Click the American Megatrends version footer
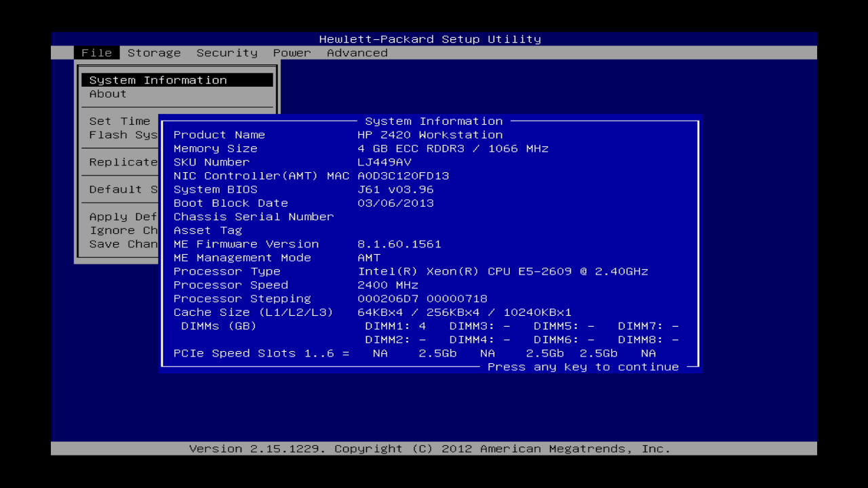The image size is (868, 488). click(x=430, y=449)
